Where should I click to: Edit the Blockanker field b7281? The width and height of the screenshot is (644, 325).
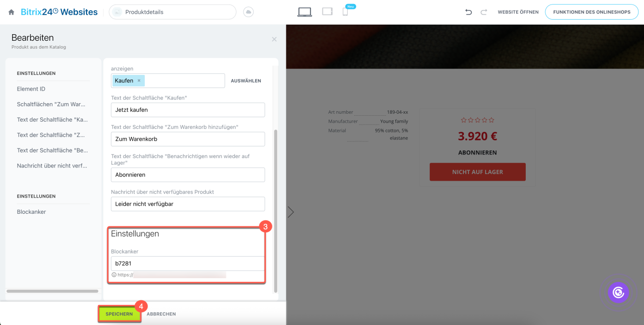coord(188,263)
